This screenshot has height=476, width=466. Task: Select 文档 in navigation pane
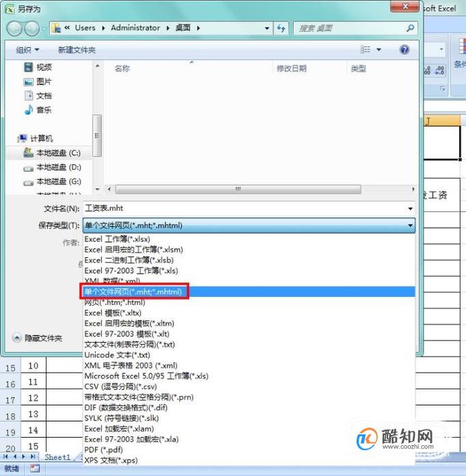pyautogui.click(x=38, y=96)
